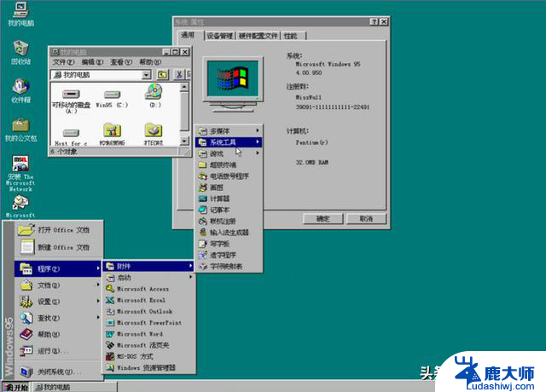Screen dimensions: 546x392
Task: Switch to the 硬件配置文件 Hardware Profiles tab
Action: pyautogui.click(x=258, y=36)
